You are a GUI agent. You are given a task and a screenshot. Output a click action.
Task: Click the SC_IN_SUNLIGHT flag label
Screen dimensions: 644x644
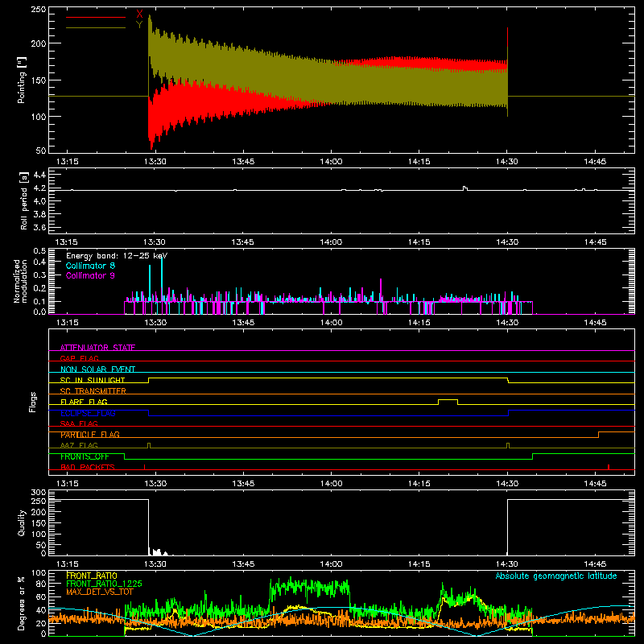pos(93,380)
